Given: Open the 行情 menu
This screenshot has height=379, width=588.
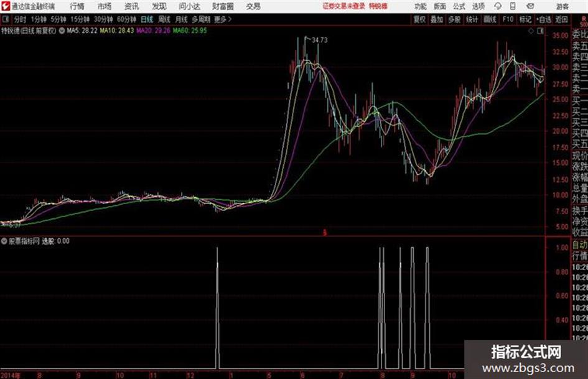Looking at the screenshot, I should (x=77, y=6).
